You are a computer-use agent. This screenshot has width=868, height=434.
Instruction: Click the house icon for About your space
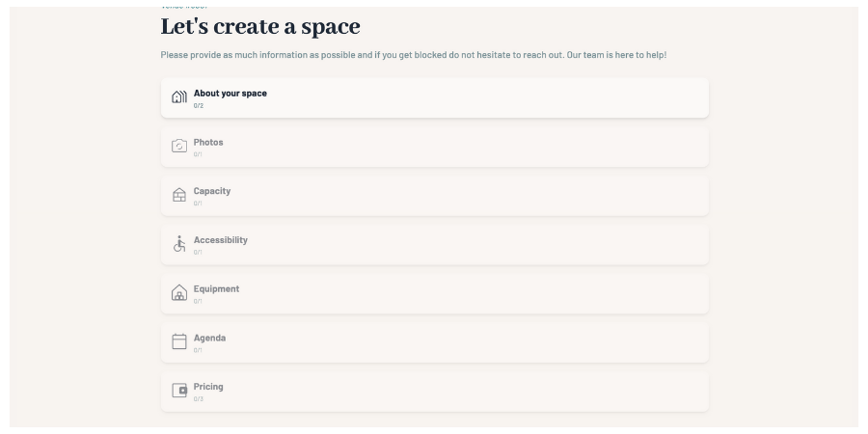click(178, 97)
